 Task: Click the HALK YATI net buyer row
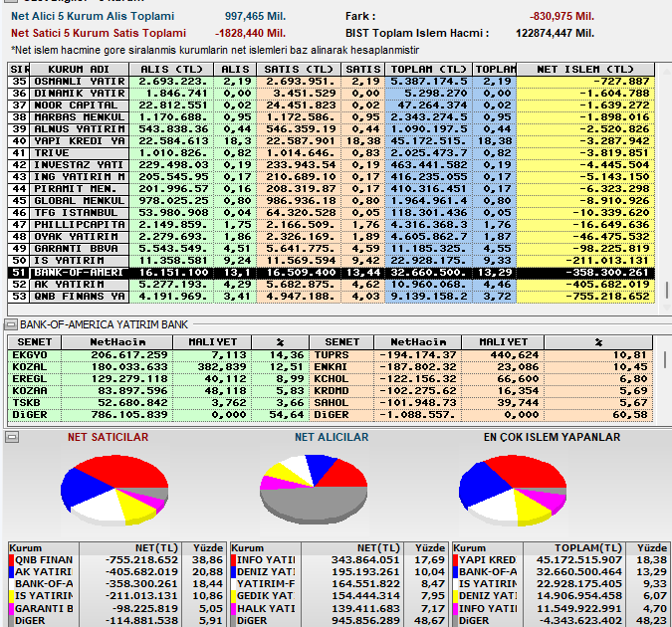pyautogui.click(x=338, y=608)
